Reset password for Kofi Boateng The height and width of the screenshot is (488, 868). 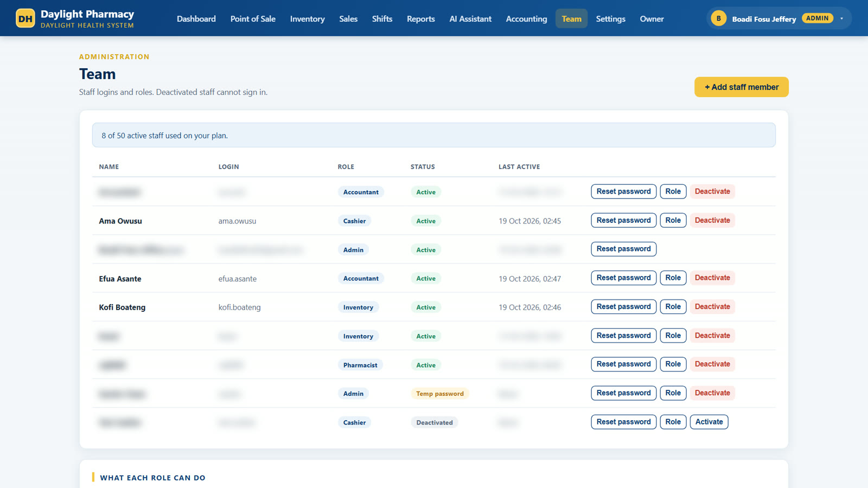[x=623, y=306]
